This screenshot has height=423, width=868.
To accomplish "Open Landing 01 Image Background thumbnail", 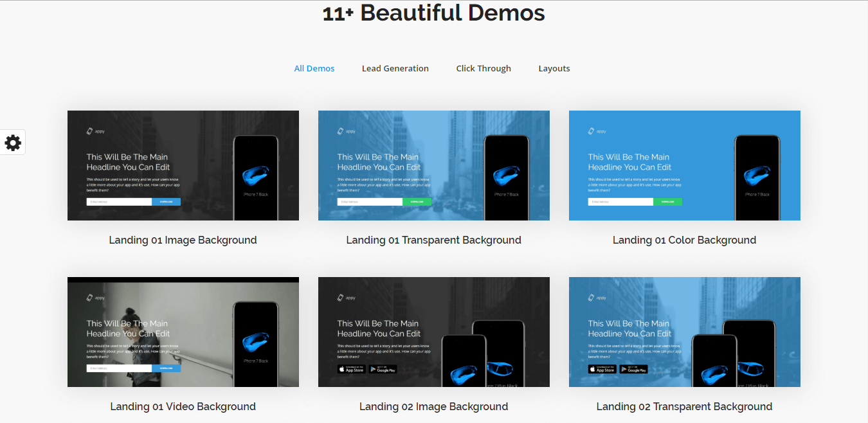I will pyautogui.click(x=183, y=165).
